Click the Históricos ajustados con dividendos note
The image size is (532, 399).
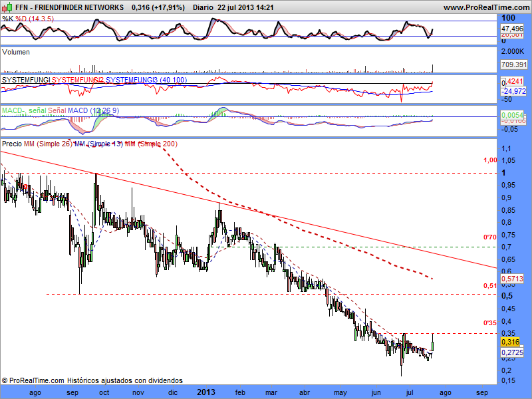(124, 380)
